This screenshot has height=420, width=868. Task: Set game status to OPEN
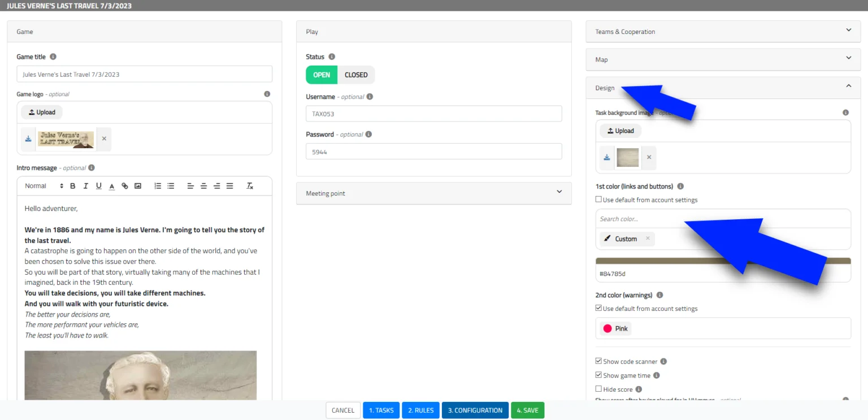tap(322, 75)
